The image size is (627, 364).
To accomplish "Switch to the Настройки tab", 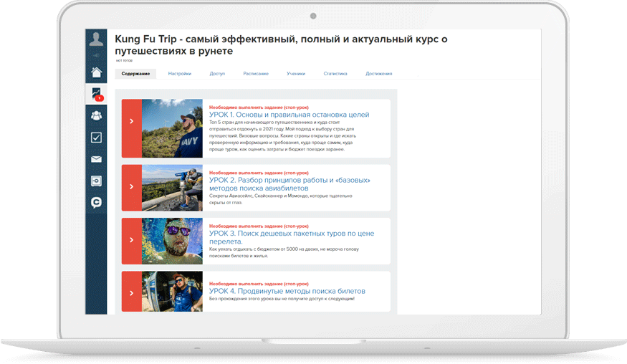I will [180, 74].
